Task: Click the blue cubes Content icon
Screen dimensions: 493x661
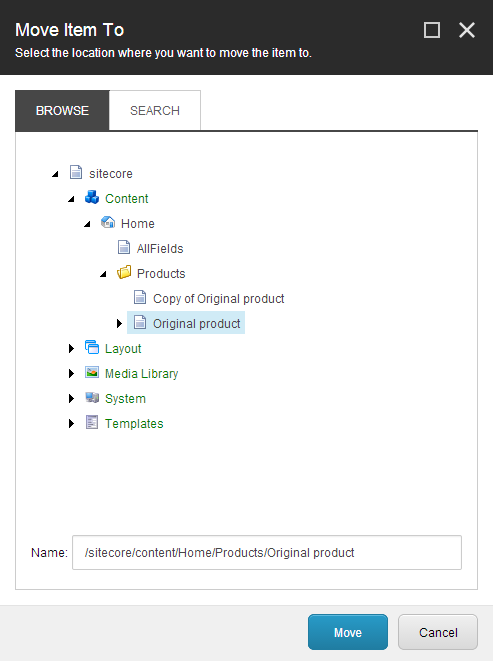Action: (x=92, y=198)
